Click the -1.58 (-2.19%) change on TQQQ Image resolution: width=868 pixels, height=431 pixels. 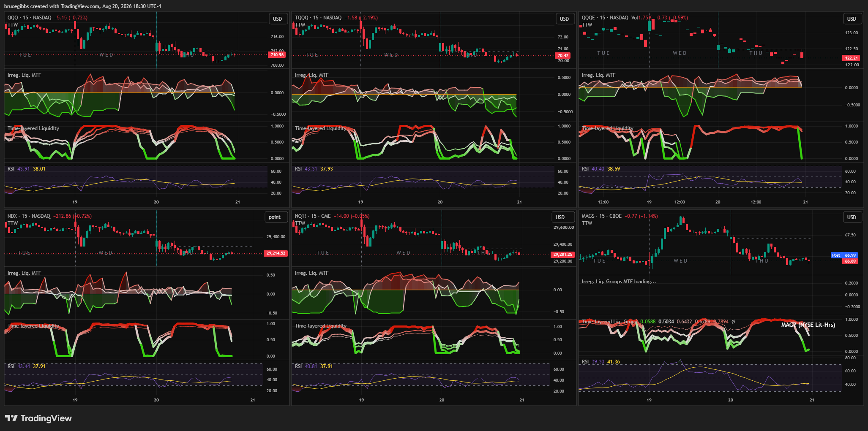pos(361,18)
